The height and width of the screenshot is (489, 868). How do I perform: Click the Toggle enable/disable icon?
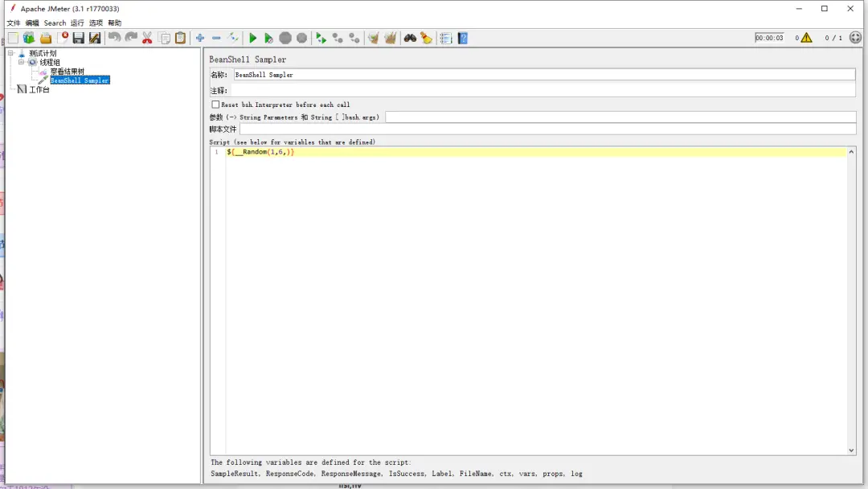point(233,38)
